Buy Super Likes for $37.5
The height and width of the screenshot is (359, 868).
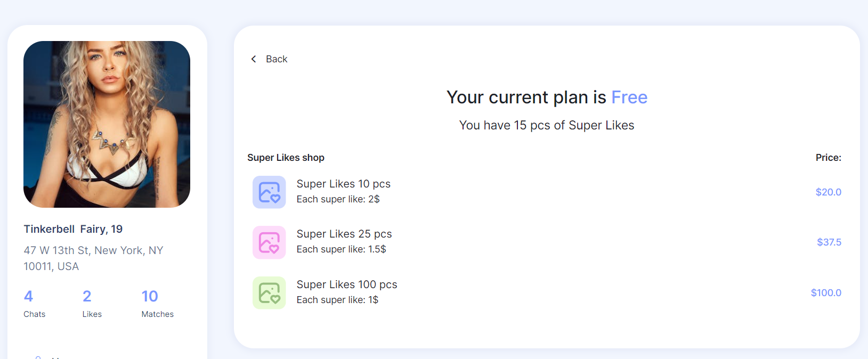(x=829, y=242)
